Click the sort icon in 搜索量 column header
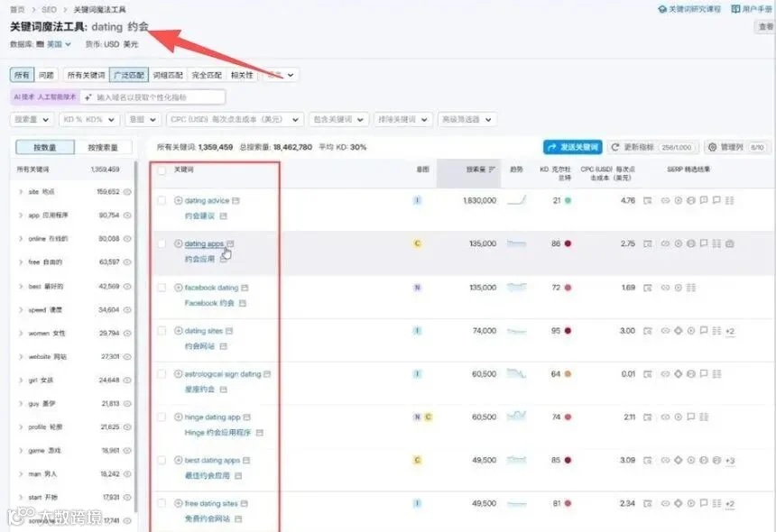776x532 pixels. pyautogui.click(x=492, y=170)
